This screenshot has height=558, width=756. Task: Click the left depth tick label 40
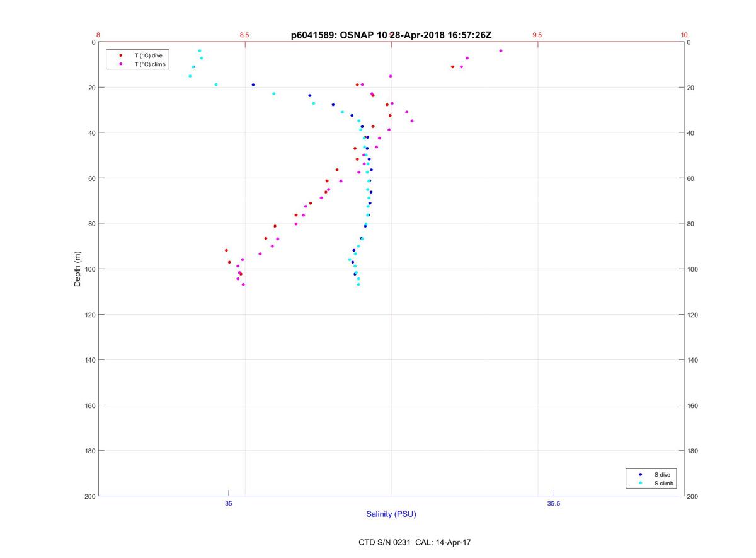point(91,133)
